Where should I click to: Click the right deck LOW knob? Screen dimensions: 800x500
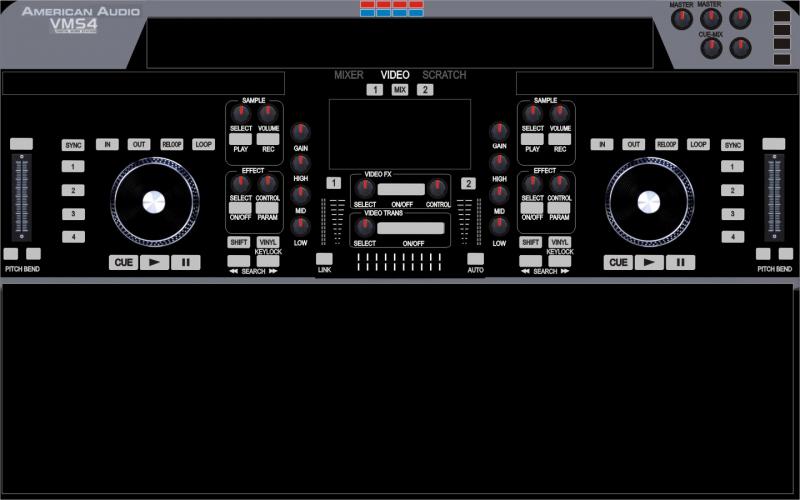click(499, 226)
